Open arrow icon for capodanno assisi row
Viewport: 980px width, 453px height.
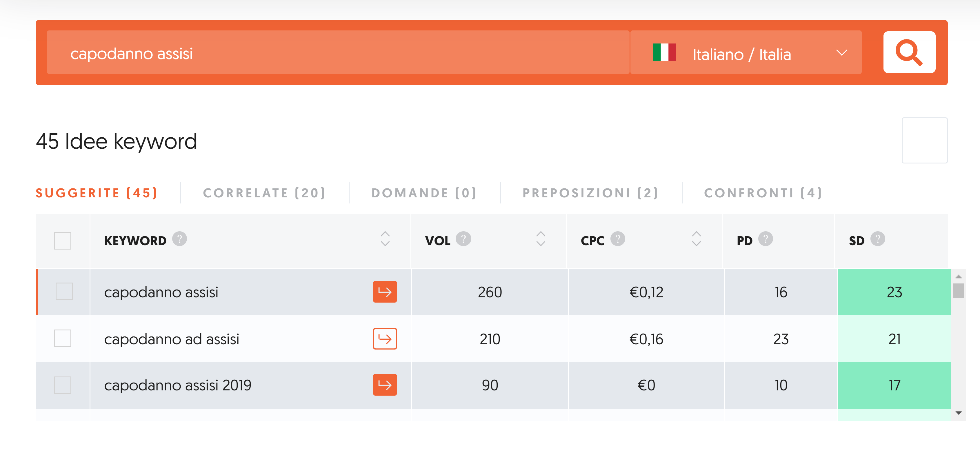pos(385,292)
